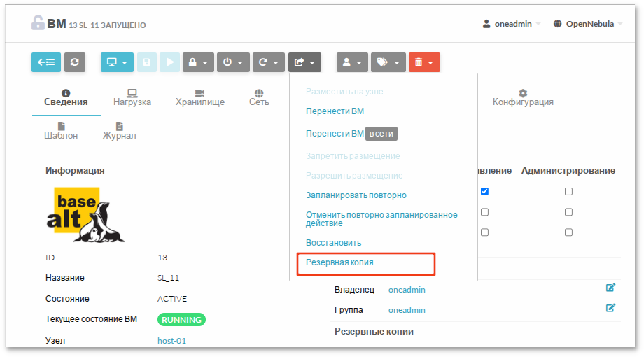
Task: Click the refresh button in toolbar
Action: (75, 62)
